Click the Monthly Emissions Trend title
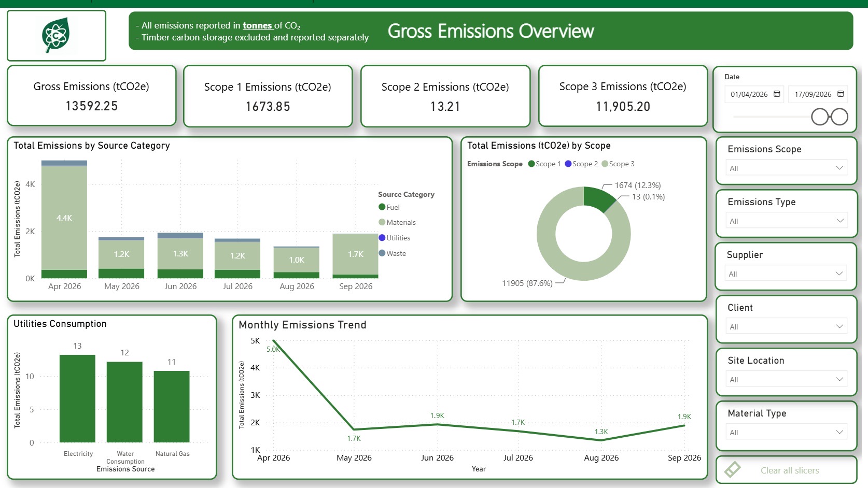This screenshot has width=868, height=488. point(302,325)
